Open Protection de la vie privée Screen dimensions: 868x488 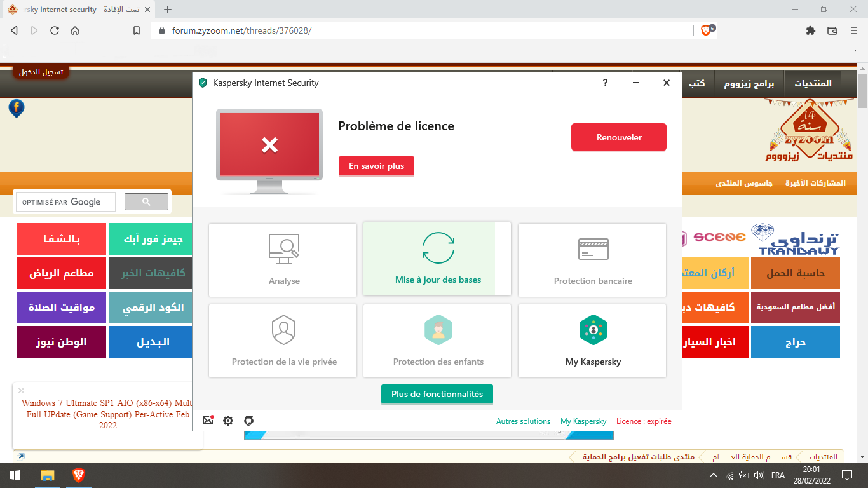283,341
